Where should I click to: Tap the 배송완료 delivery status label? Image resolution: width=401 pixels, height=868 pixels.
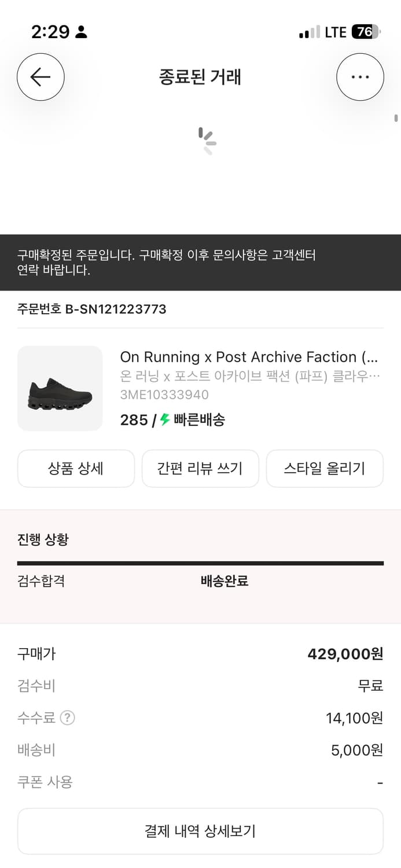click(x=224, y=581)
